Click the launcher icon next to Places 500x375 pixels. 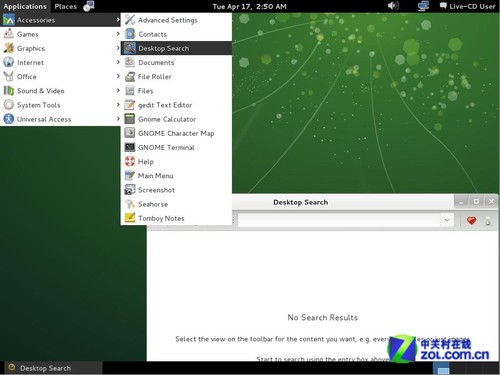point(89,6)
